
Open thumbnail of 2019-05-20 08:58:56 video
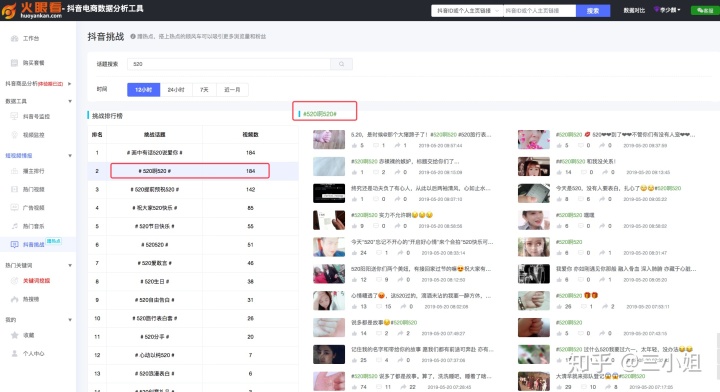pyautogui.click(x=329, y=220)
